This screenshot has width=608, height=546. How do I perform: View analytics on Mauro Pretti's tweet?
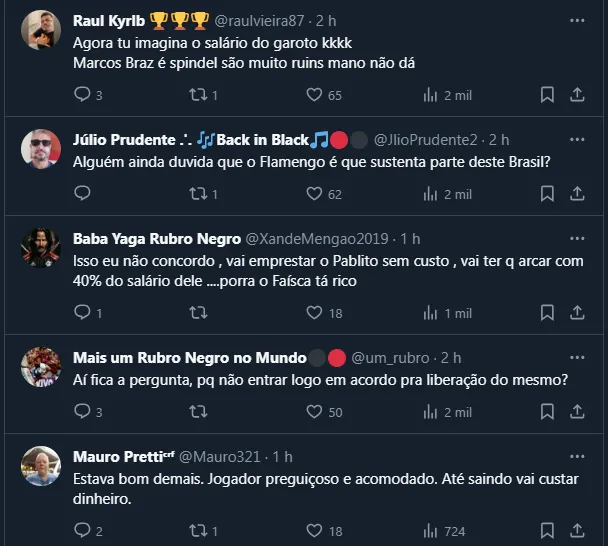point(431,531)
